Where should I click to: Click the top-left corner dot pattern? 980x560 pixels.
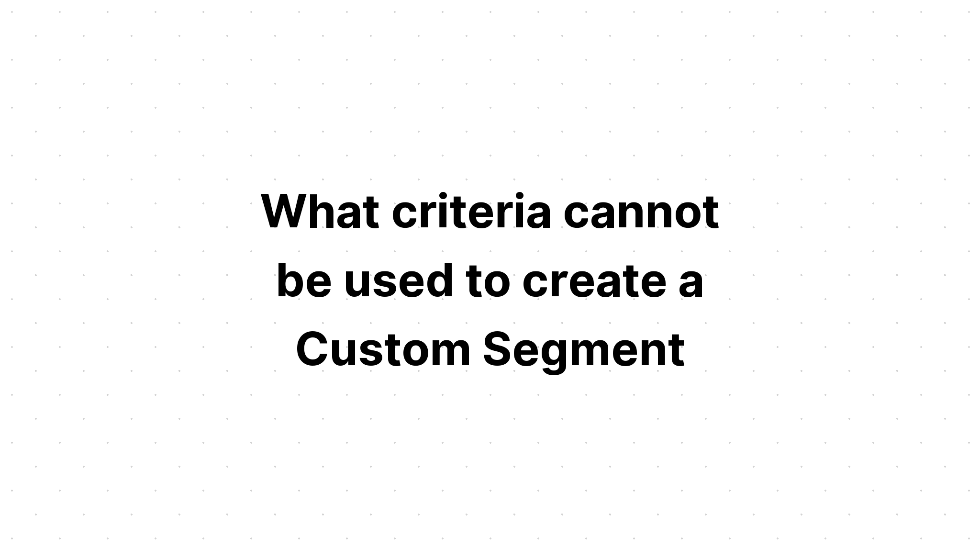[12, 12]
